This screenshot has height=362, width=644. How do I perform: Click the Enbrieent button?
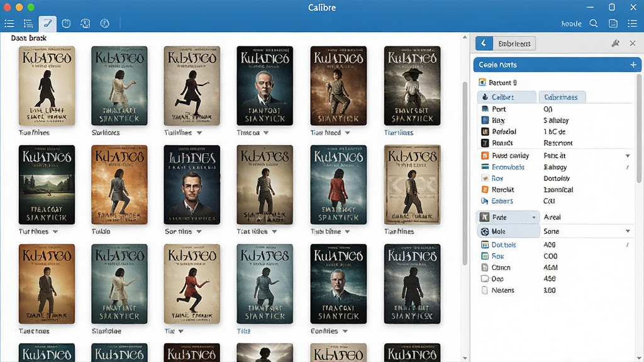[x=514, y=43]
